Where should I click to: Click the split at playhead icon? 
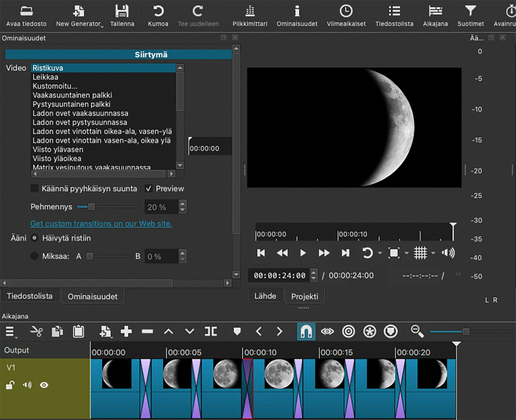point(211,332)
